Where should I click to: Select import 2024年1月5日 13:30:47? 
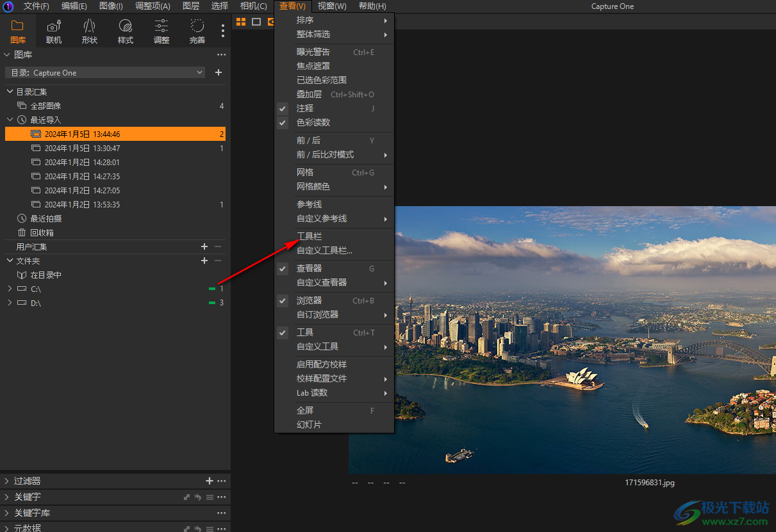(82, 149)
